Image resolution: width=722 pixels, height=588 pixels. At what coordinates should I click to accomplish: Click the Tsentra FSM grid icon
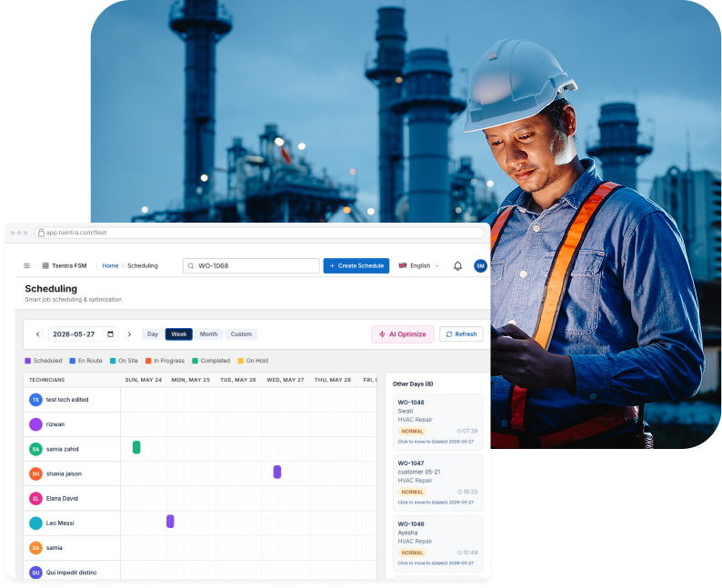(x=45, y=265)
